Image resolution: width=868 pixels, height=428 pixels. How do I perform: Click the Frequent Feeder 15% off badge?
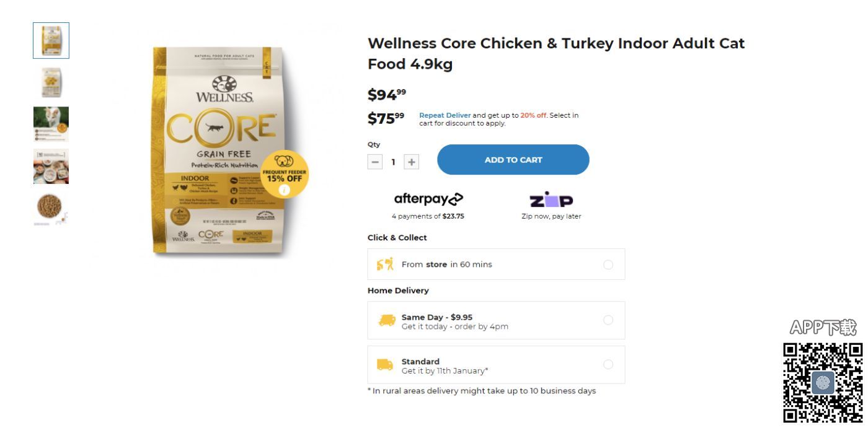coord(285,173)
